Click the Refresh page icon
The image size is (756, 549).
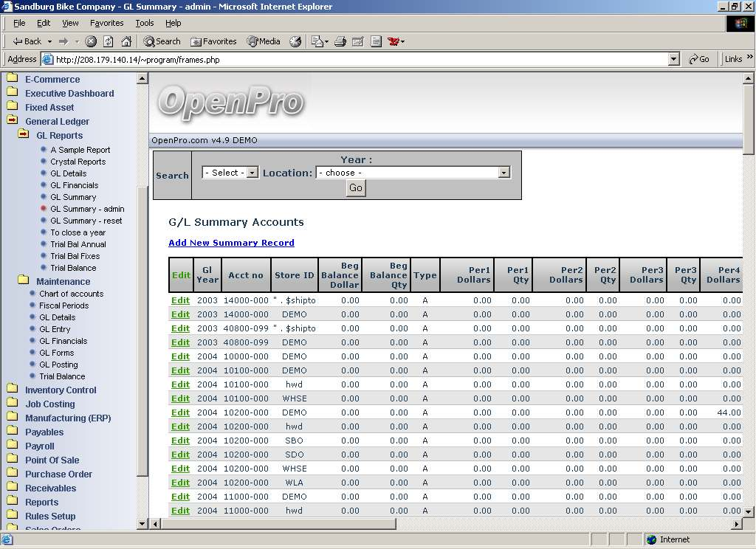pyautogui.click(x=109, y=41)
